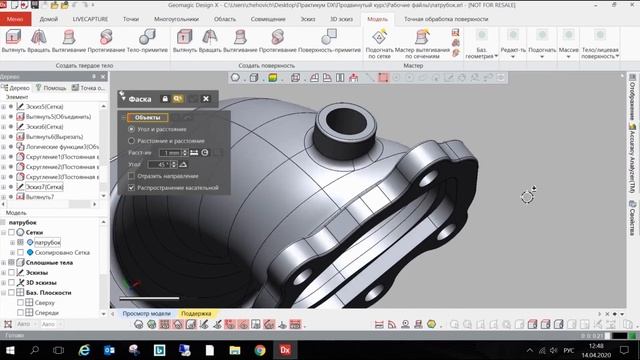Toggle visibility checkbox for 3D эскизы
Viewport: 640px width, 360px height.
coord(11,282)
